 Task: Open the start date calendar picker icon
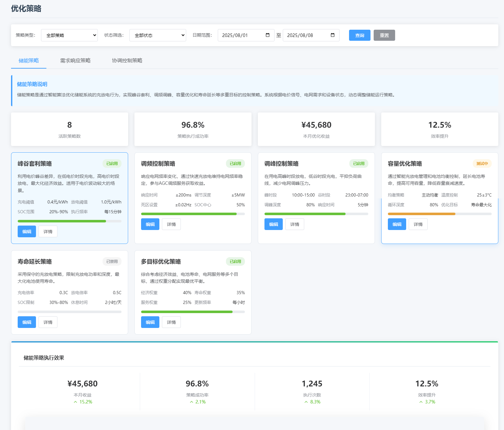268,35
